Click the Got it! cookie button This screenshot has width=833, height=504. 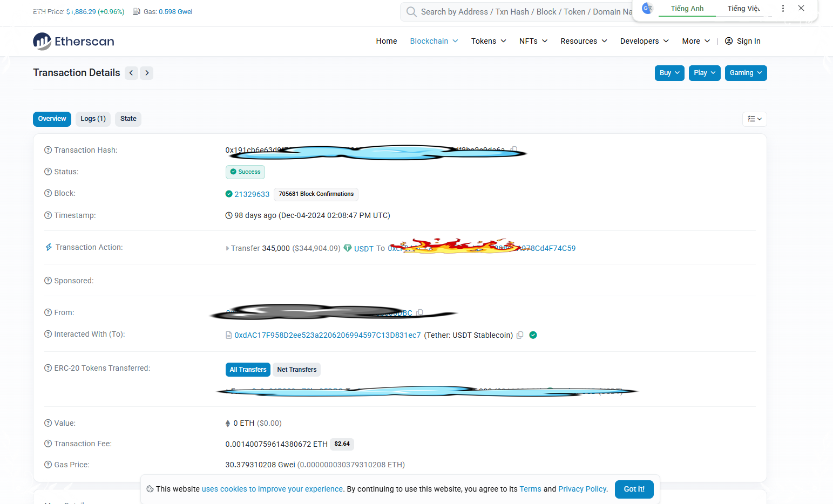click(634, 489)
